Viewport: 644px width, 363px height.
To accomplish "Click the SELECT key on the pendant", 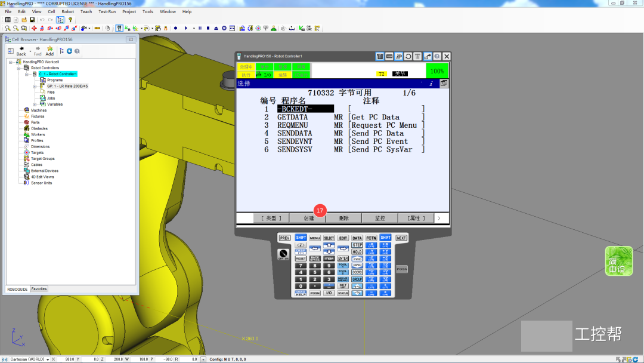I will [x=329, y=238].
